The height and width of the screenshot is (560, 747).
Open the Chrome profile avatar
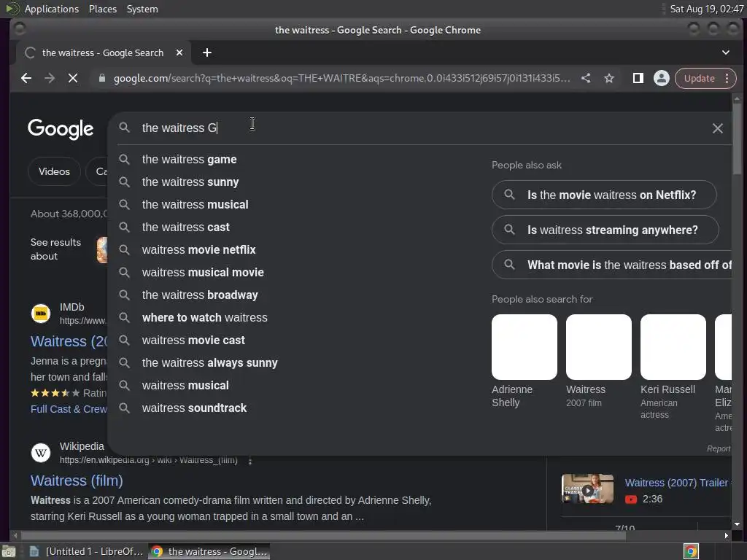[x=661, y=78]
